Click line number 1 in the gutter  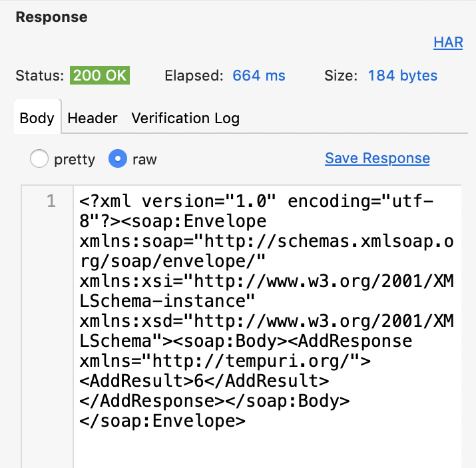pyautogui.click(x=51, y=201)
